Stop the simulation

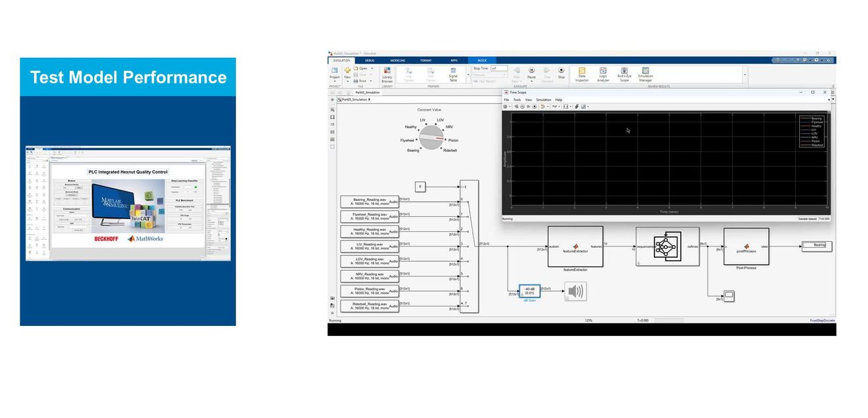tap(561, 72)
